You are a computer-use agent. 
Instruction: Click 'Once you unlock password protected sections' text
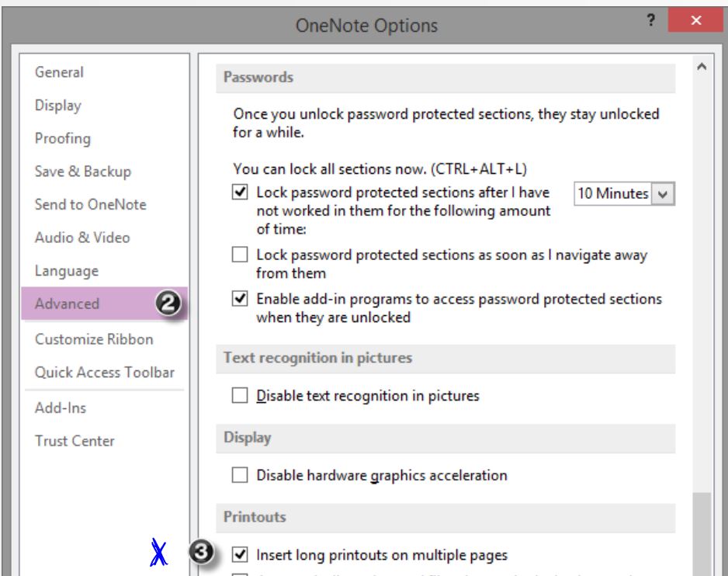point(445,123)
